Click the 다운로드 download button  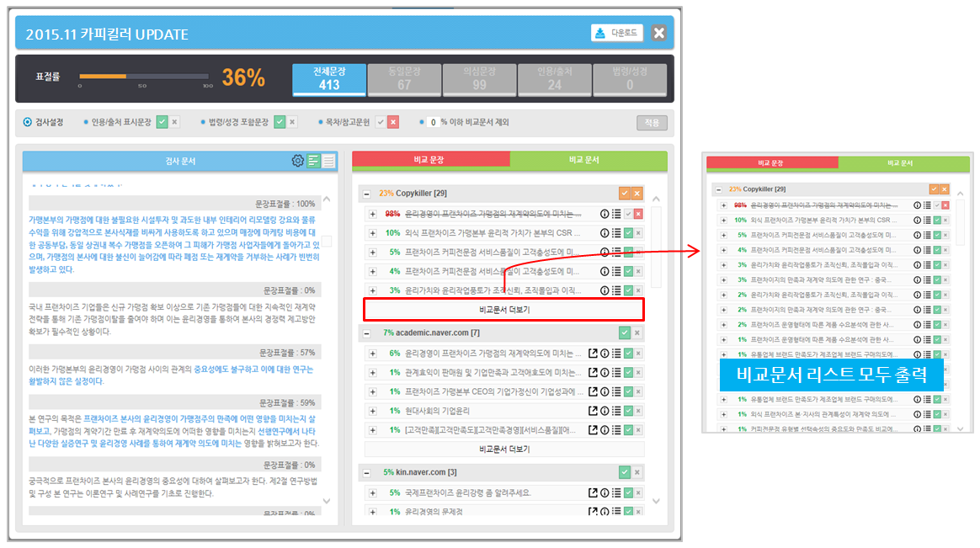tap(617, 33)
